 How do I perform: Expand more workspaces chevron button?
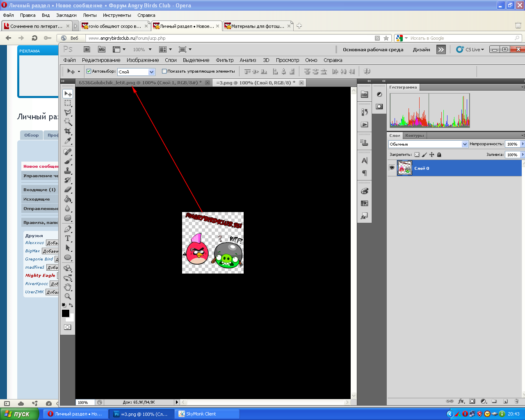coord(441,49)
